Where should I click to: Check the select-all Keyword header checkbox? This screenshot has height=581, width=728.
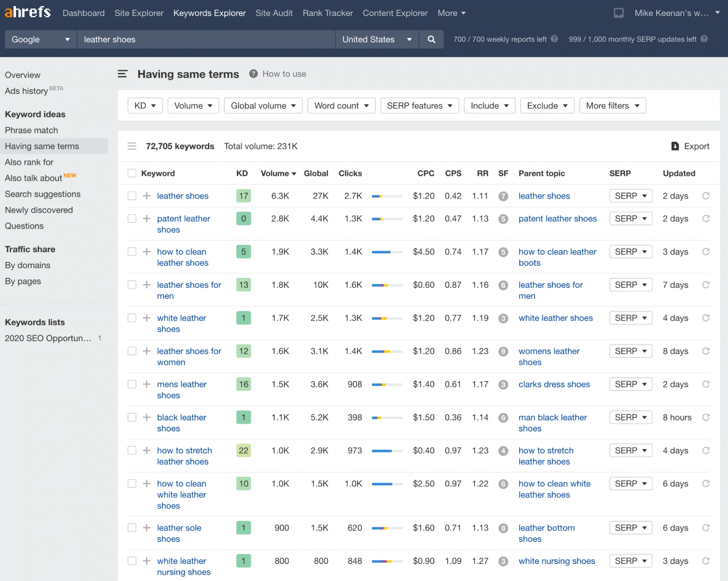coord(132,173)
